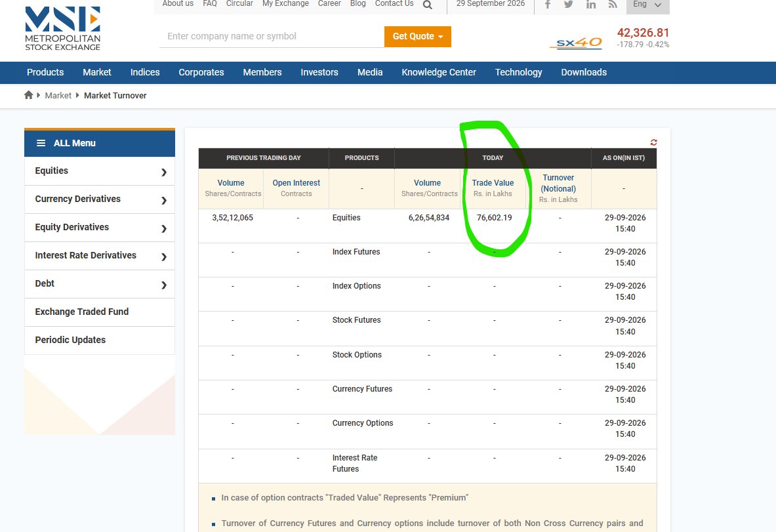This screenshot has height=532, width=776.
Task: Click the Market Turnover breadcrumb text
Action: point(115,96)
